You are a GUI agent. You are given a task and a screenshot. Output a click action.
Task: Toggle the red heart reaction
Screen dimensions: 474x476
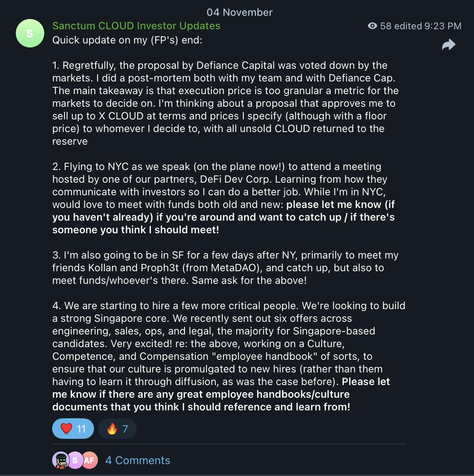[73, 429]
